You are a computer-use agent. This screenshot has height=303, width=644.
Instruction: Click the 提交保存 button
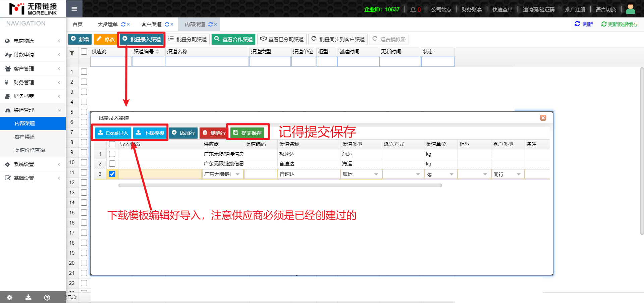coord(248,133)
